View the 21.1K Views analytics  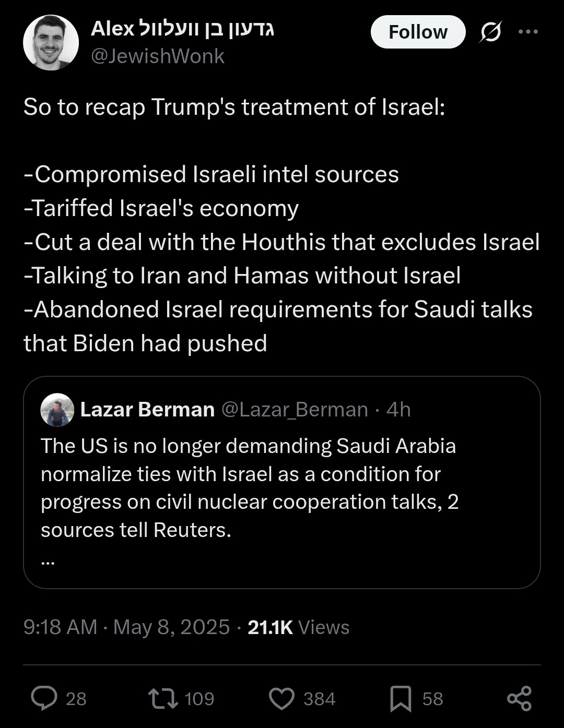click(x=298, y=627)
